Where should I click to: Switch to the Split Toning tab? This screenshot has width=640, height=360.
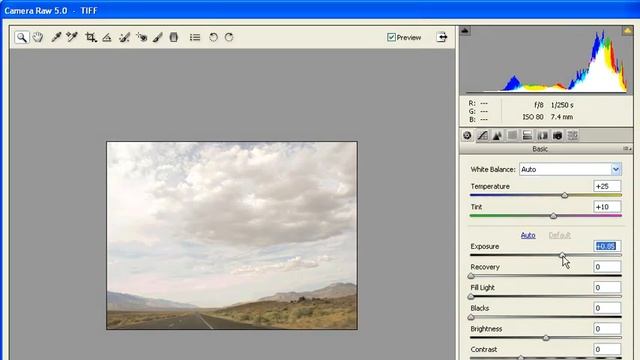[x=527, y=136]
